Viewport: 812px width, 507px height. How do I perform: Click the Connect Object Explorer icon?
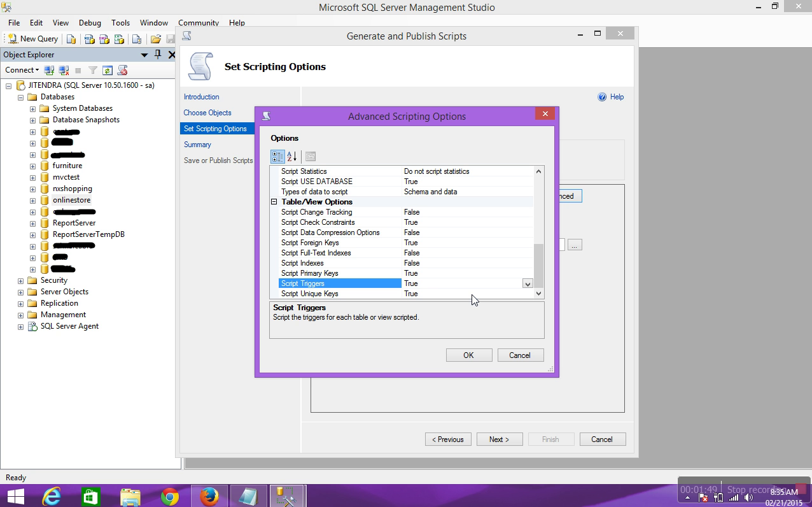(49, 70)
